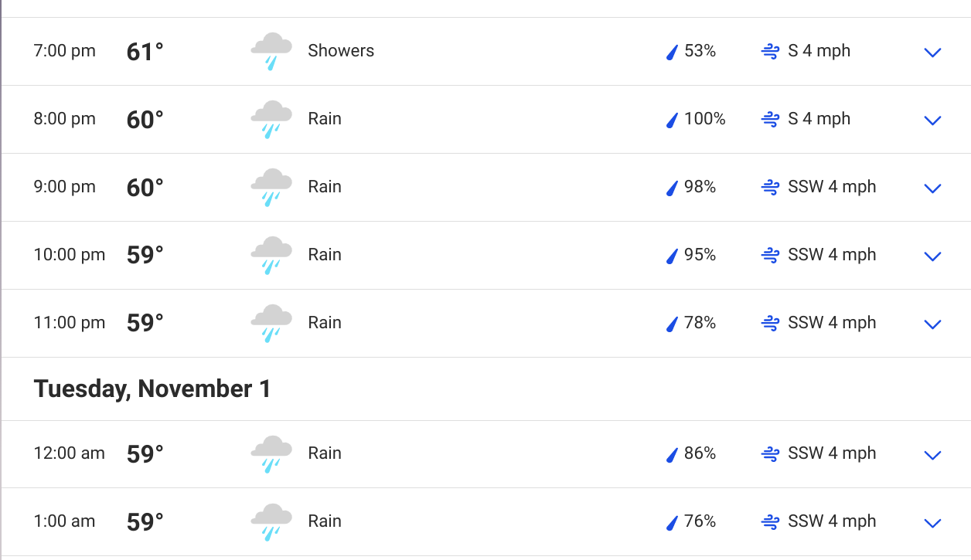
Task: Expand the 7:00 pm forecast details chevron
Action: [933, 53]
